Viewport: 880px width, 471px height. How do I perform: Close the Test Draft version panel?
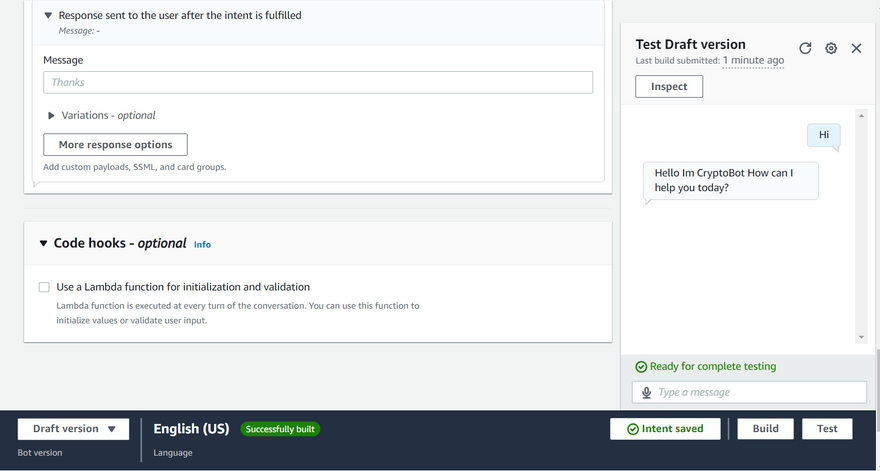point(856,48)
